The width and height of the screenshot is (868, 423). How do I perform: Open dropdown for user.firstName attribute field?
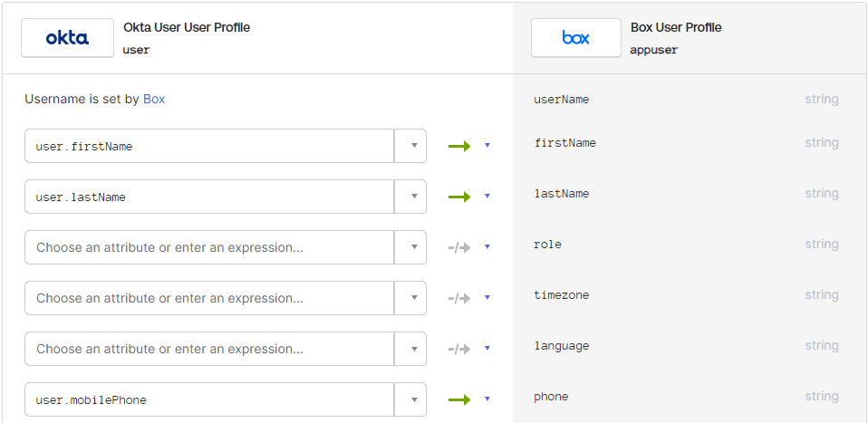pos(410,146)
